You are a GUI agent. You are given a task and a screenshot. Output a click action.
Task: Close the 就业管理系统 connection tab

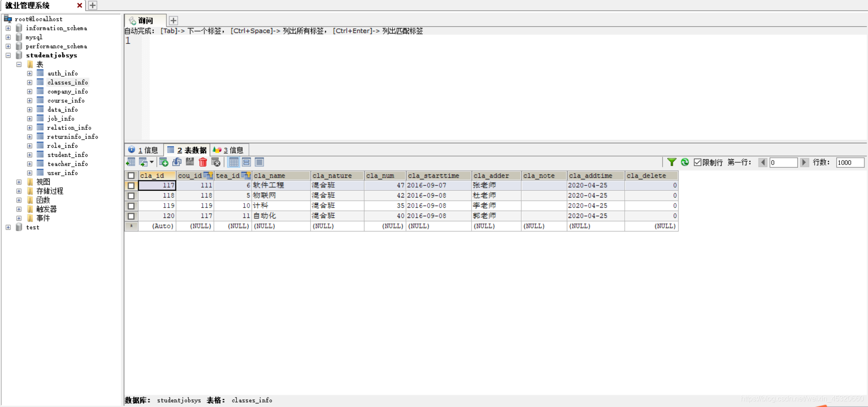click(x=80, y=5)
